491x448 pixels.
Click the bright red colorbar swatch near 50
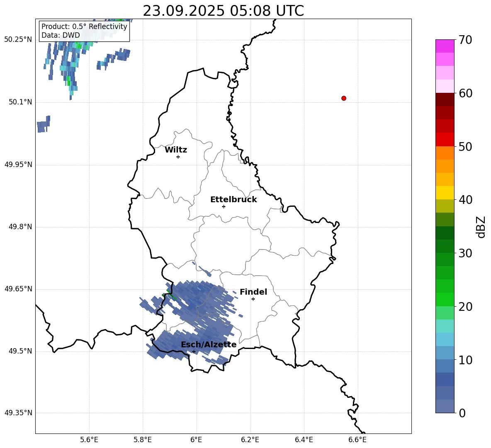coord(445,140)
